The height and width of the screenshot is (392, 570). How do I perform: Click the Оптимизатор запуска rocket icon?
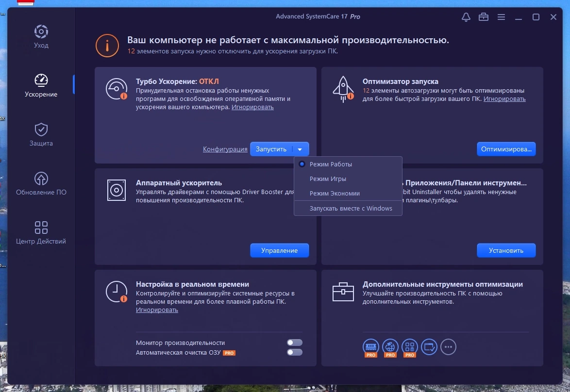pyautogui.click(x=343, y=89)
